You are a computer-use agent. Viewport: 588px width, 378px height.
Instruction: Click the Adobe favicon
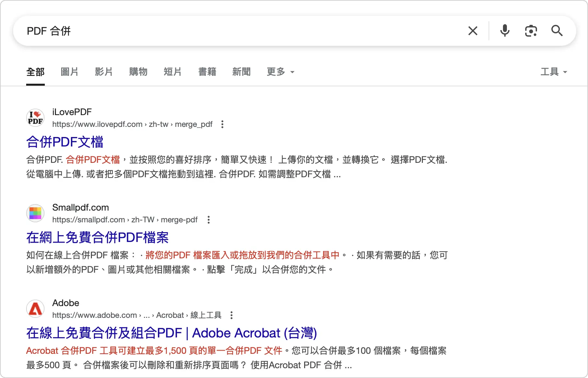tap(35, 309)
